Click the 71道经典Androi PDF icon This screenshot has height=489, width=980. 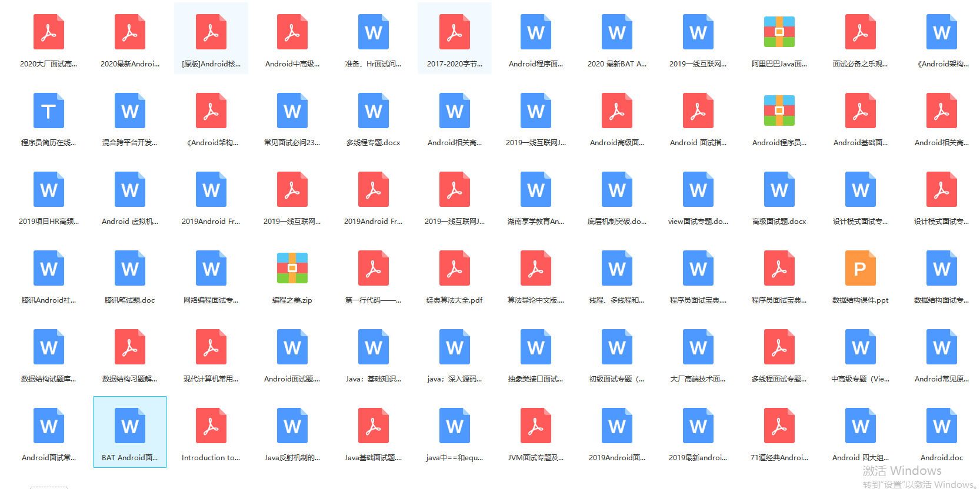[779, 426]
